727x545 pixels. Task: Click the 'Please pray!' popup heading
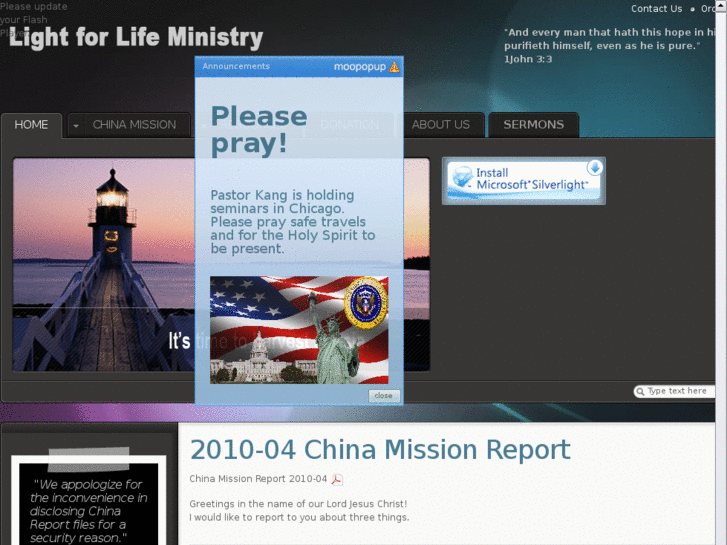[259, 129]
